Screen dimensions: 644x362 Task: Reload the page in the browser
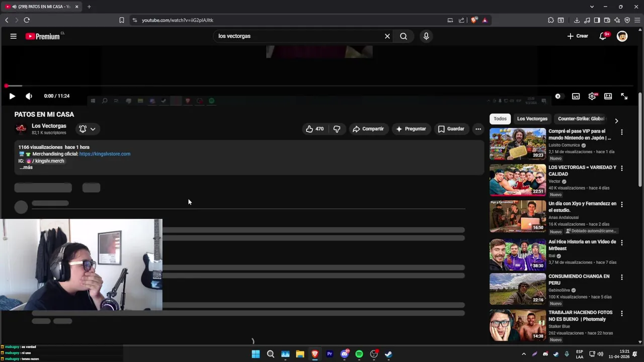pos(27,20)
